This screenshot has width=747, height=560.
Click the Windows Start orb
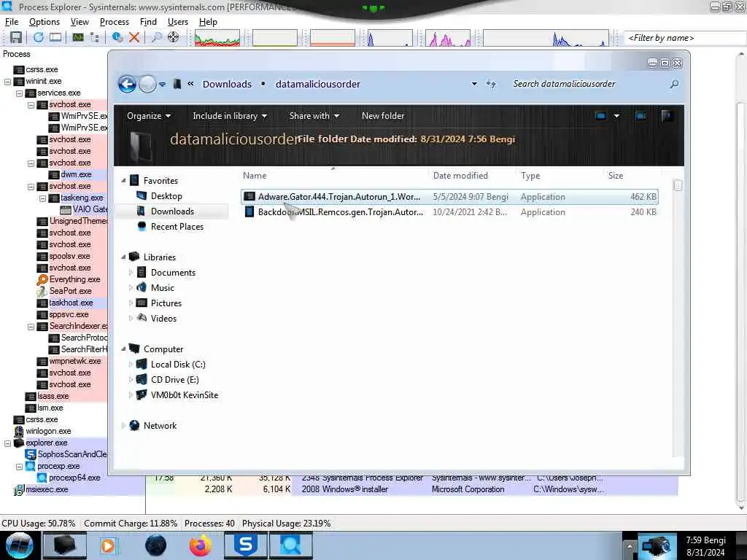[20, 545]
